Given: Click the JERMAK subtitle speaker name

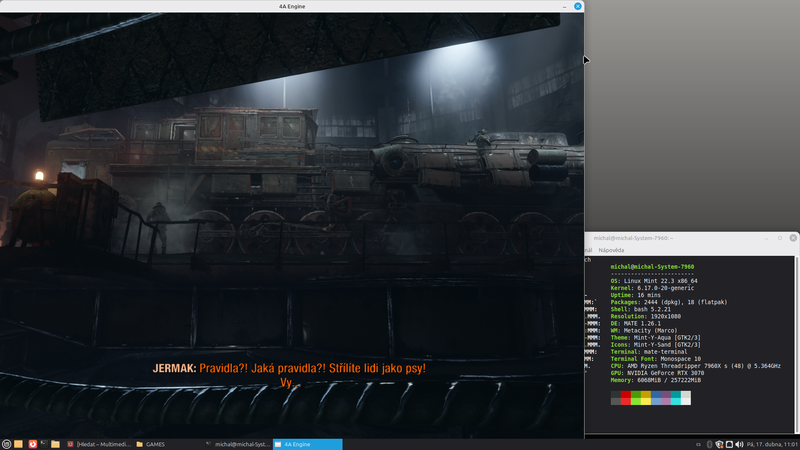Looking at the screenshot, I should pyautogui.click(x=174, y=368).
